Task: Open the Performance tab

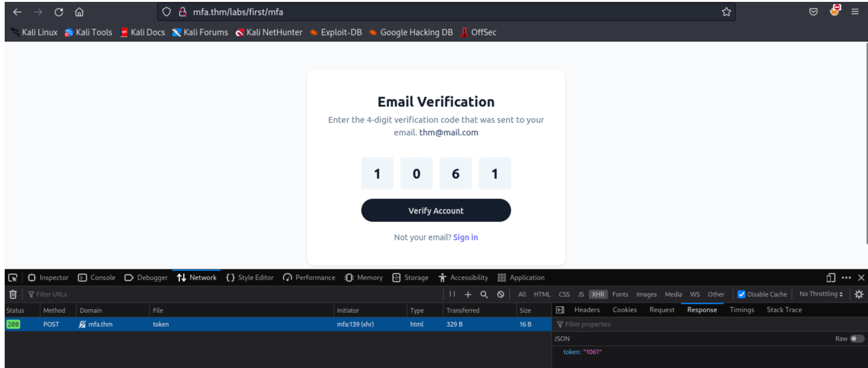Action: click(309, 278)
